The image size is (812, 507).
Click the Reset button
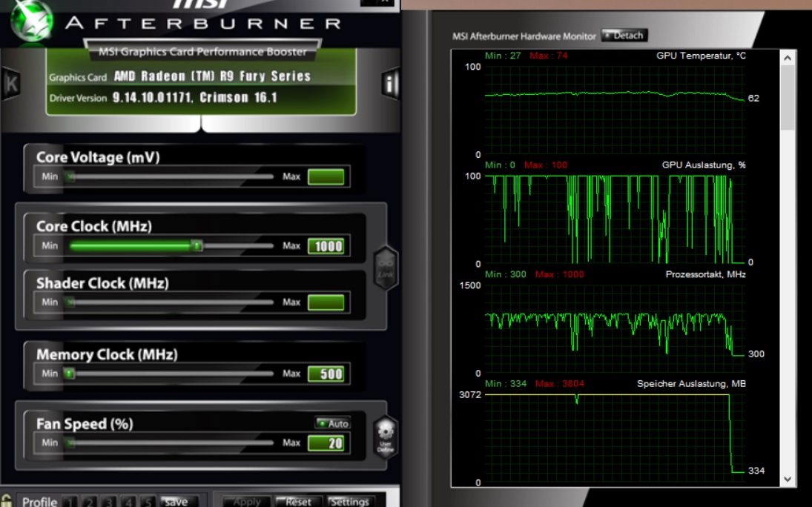click(298, 501)
